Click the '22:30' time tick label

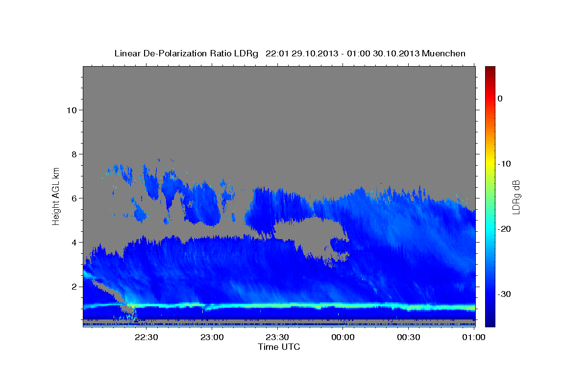point(147,337)
